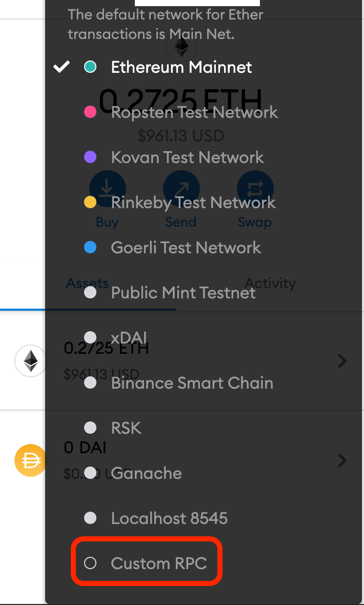Choose the RSK network entry
Viewport: 364px width, 605px height.
point(126,428)
